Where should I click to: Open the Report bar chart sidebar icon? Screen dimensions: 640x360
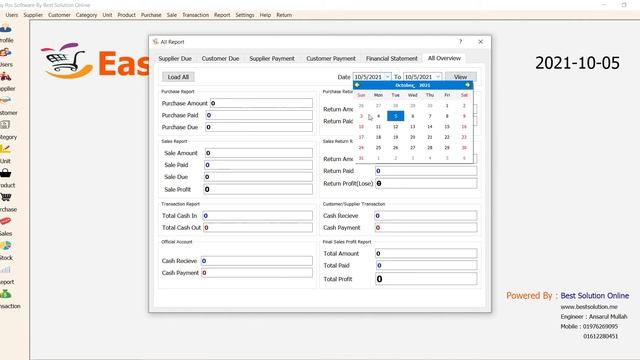[x=5, y=270]
